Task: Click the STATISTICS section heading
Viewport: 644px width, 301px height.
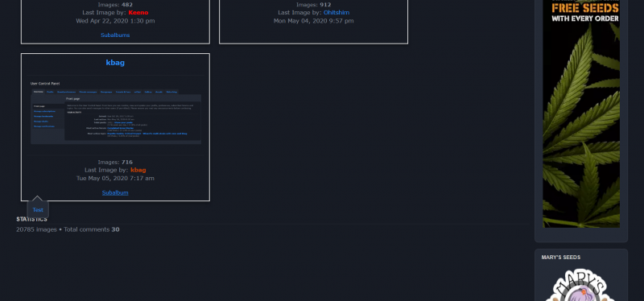Action: pos(31,219)
